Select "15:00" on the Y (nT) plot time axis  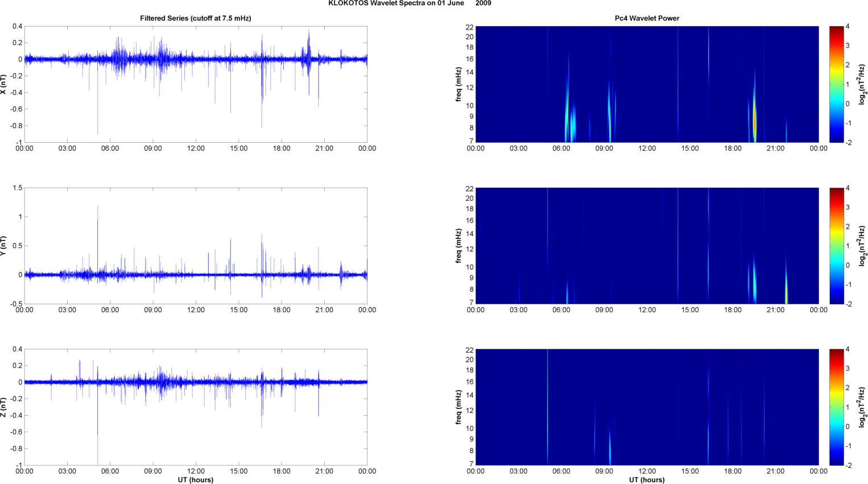[x=239, y=310]
